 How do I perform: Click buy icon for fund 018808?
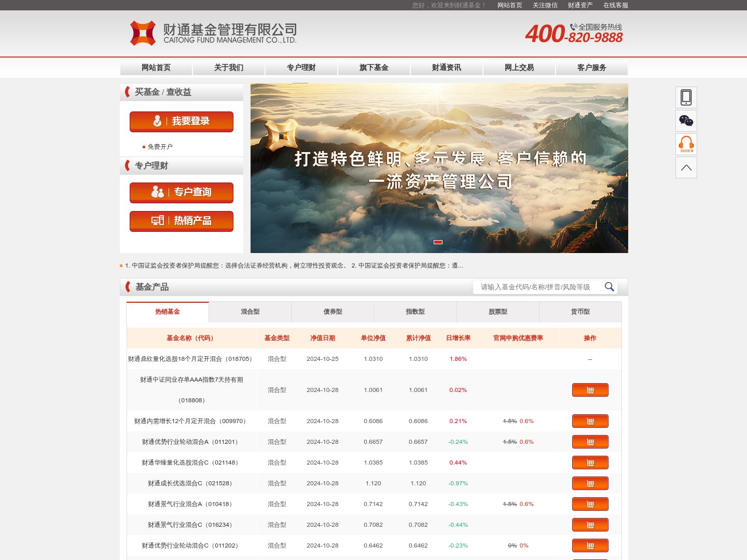point(590,390)
